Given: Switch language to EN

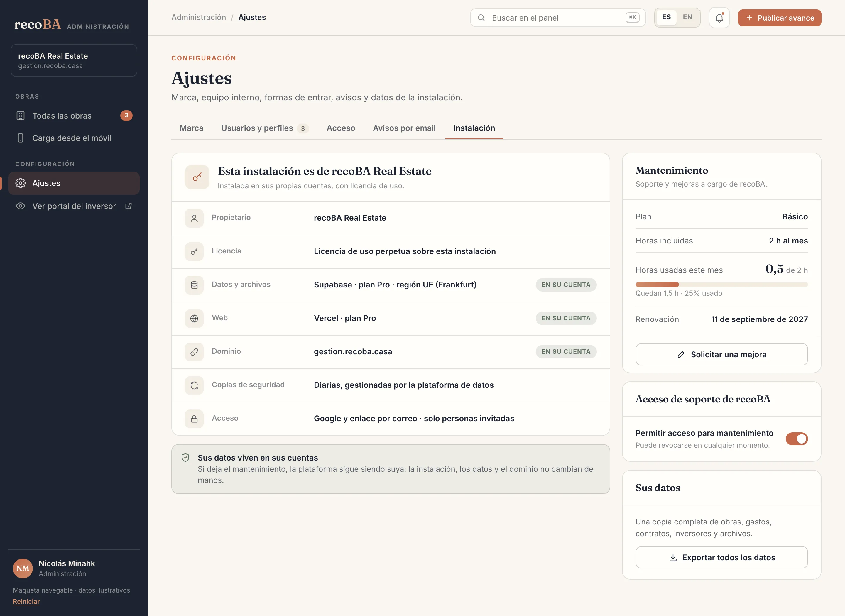Looking at the screenshot, I should point(687,17).
